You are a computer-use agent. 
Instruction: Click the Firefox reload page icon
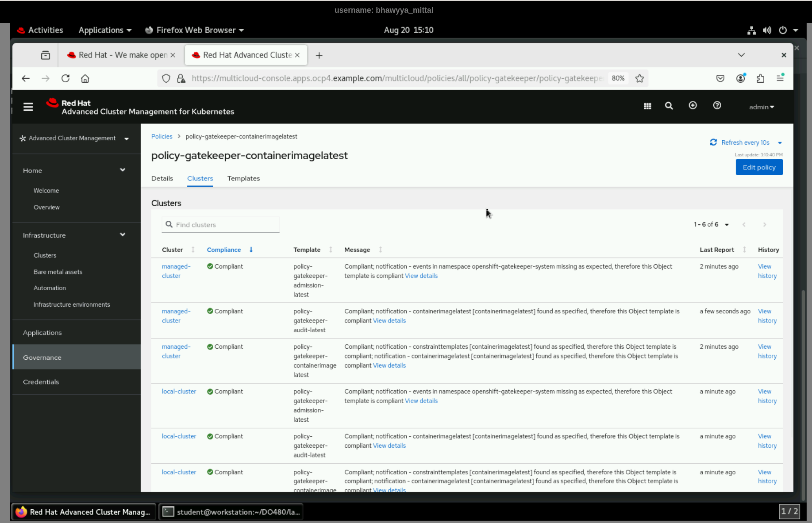coord(65,78)
